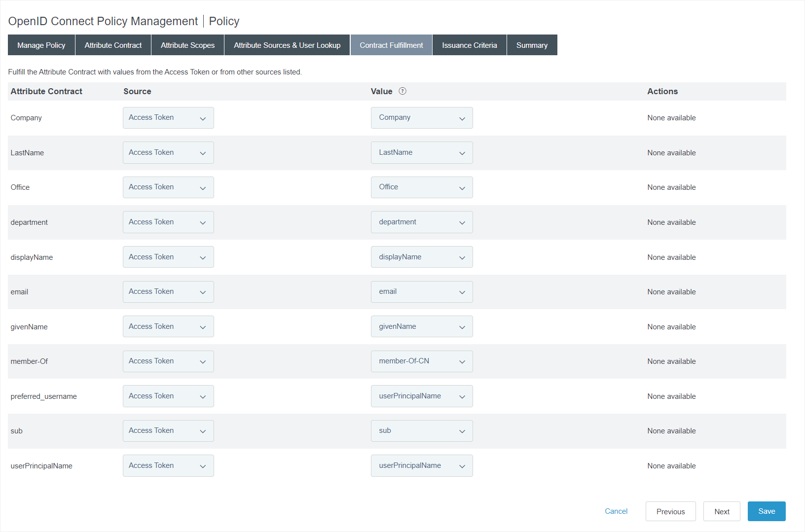Click the preferred_username attribute label
Screen dimensions: 805x532
[x=43, y=396]
